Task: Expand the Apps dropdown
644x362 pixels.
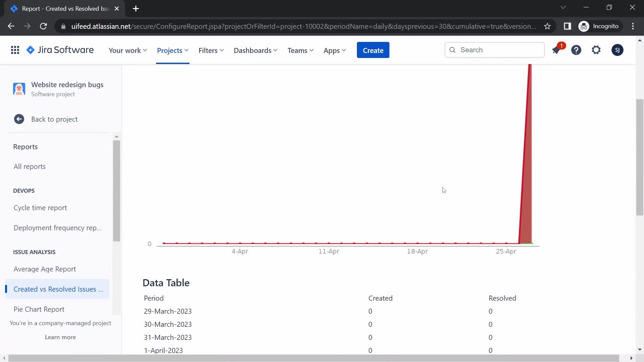Action: 335,50
